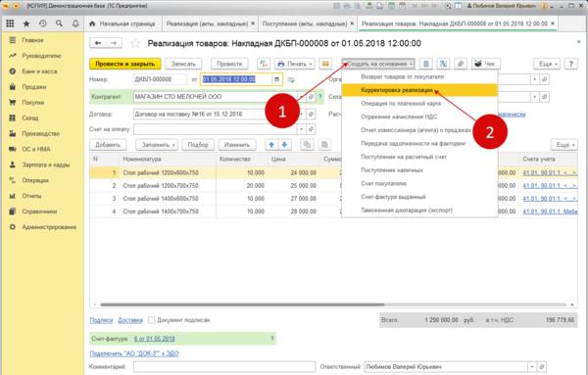Select Таможенная декларация (экспорт) item
The width and height of the screenshot is (588, 375).
(419, 211)
